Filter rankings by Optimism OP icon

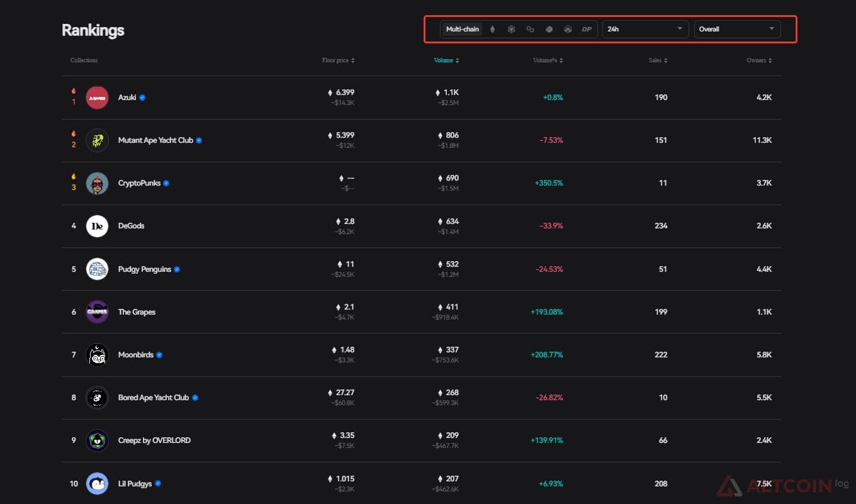click(x=587, y=29)
